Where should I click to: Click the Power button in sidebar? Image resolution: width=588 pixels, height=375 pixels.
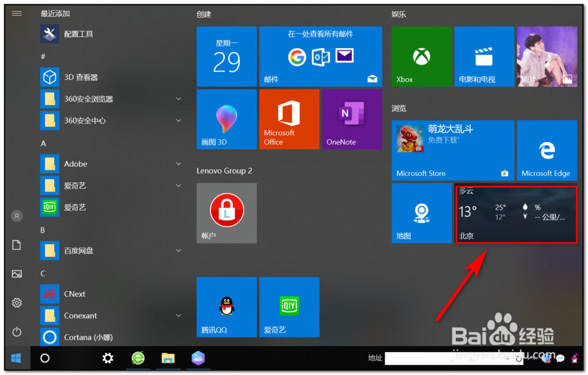(17, 332)
